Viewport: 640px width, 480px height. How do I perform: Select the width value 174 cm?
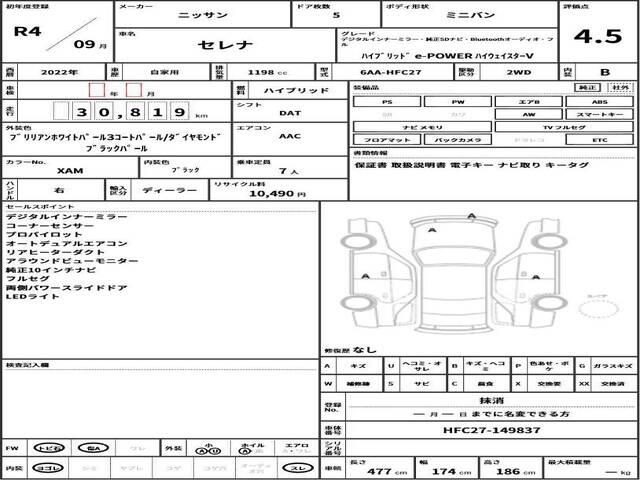coord(452,472)
